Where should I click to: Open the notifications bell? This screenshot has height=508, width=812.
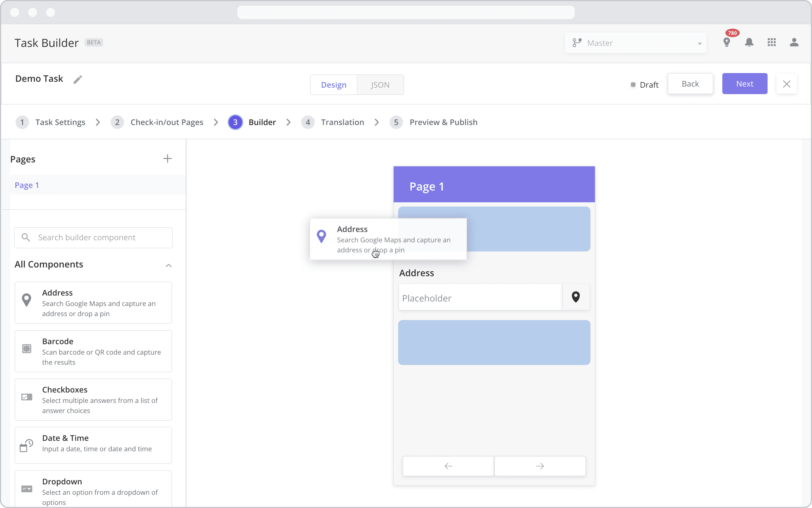click(x=749, y=42)
